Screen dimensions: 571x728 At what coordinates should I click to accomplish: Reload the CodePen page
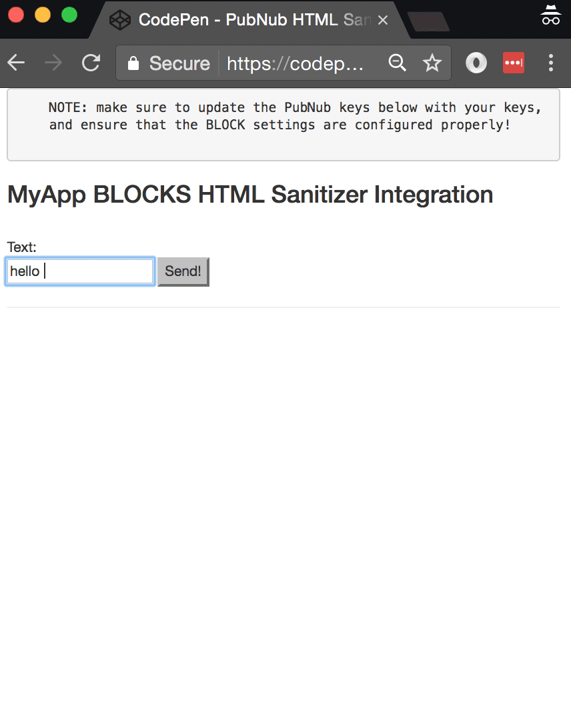coord(91,63)
